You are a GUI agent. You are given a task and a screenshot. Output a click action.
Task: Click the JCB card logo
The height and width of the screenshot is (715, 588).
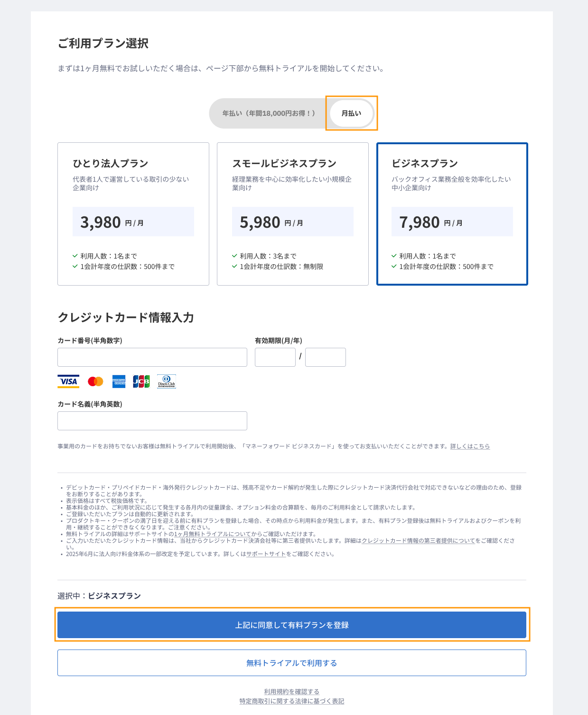pyautogui.click(x=141, y=381)
